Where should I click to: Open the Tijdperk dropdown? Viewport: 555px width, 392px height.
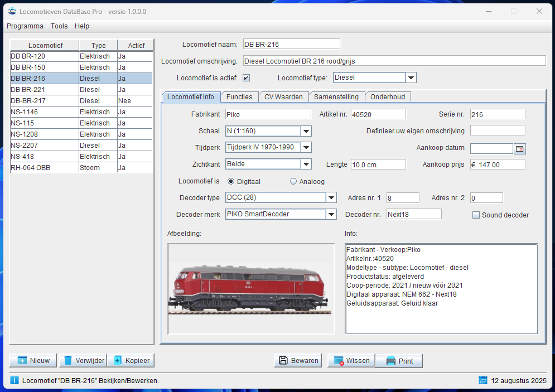(306, 147)
